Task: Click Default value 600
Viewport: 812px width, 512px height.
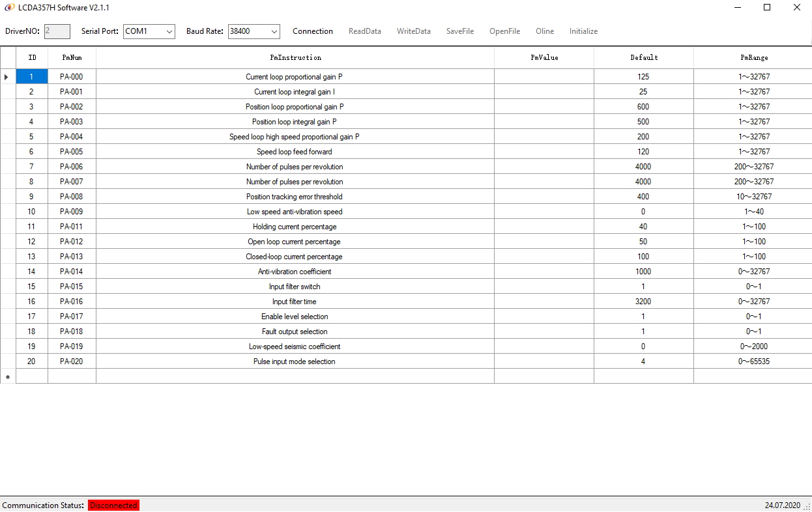Action: click(644, 107)
